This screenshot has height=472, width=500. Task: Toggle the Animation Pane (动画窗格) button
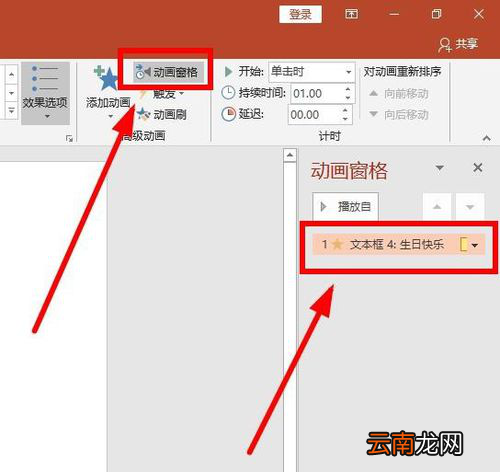click(x=168, y=72)
